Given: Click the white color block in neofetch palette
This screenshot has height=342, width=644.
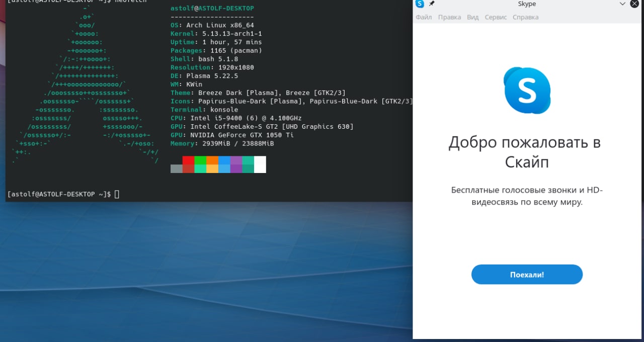Looking at the screenshot, I should coord(260,164).
